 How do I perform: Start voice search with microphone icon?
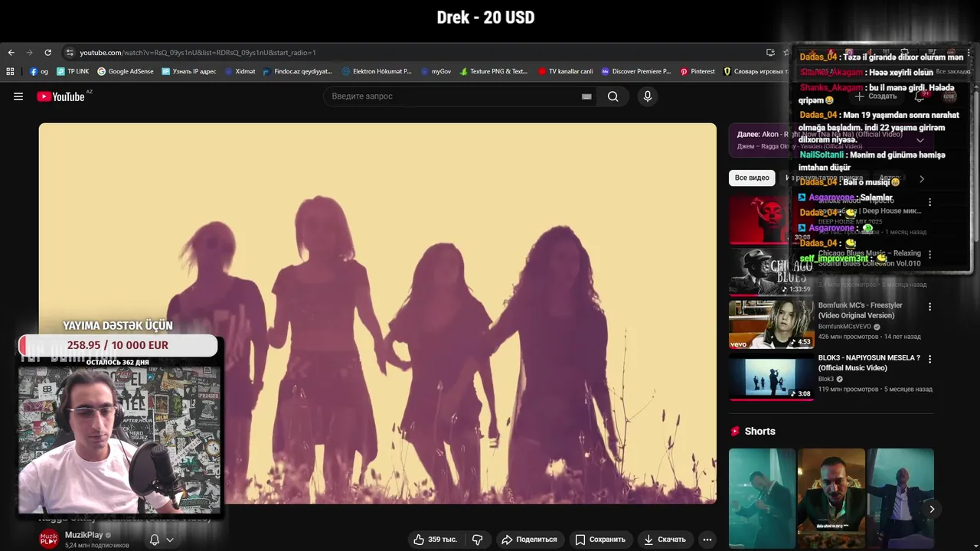(648, 96)
